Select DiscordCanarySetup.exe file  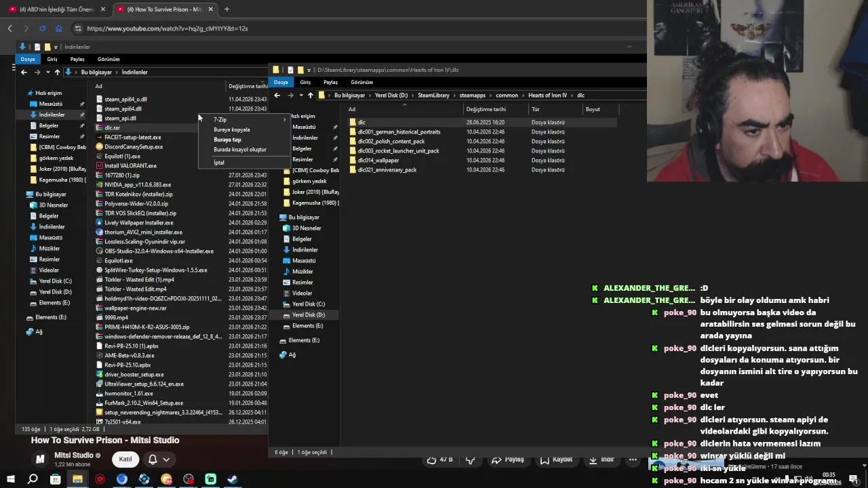pyautogui.click(x=134, y=146)
